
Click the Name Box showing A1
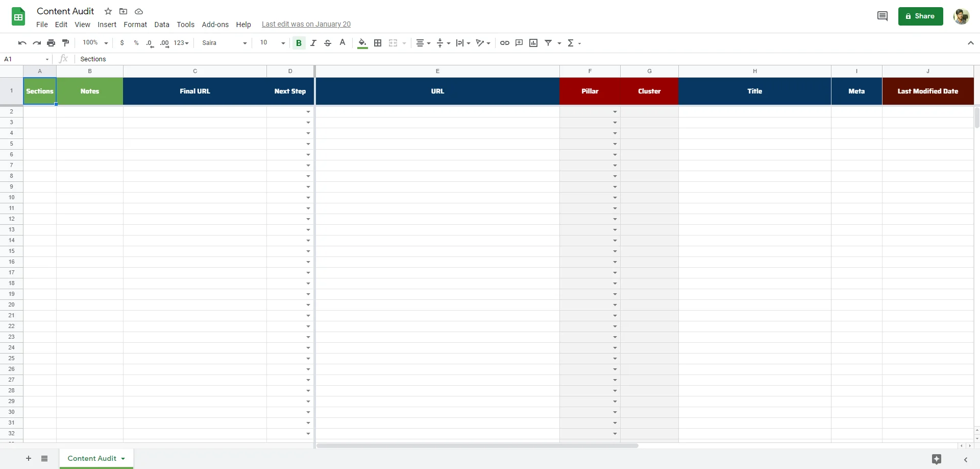(26, 59)
